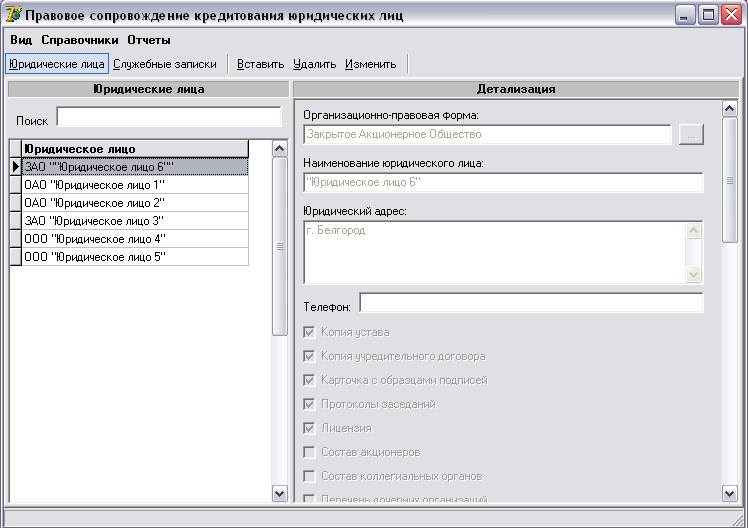Screen dimensions: 748x528
Task: Toggle the Копия устава checkbox
Action: (x=310, y=332)
